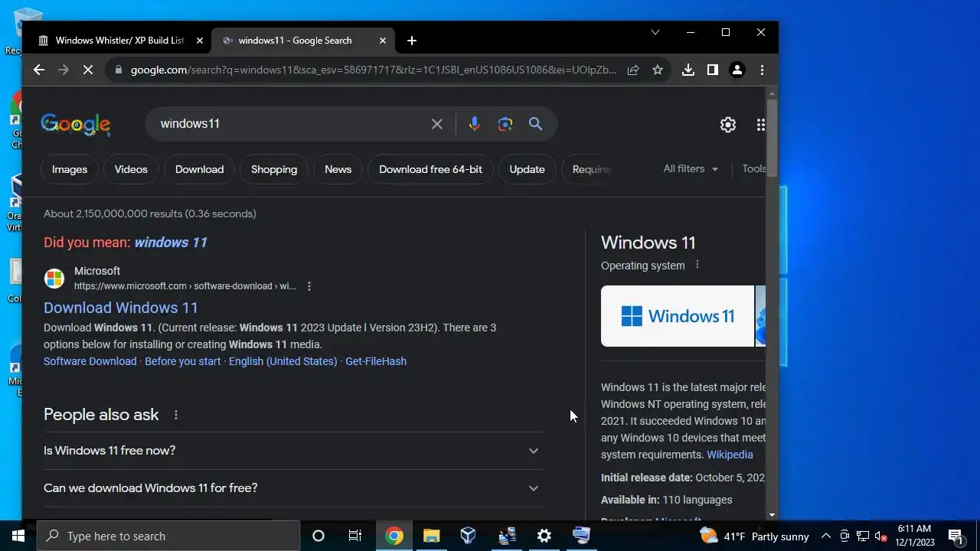Screen dimensions: 980x551
Task: Open People also ask options dots
Action: (176, 415)
